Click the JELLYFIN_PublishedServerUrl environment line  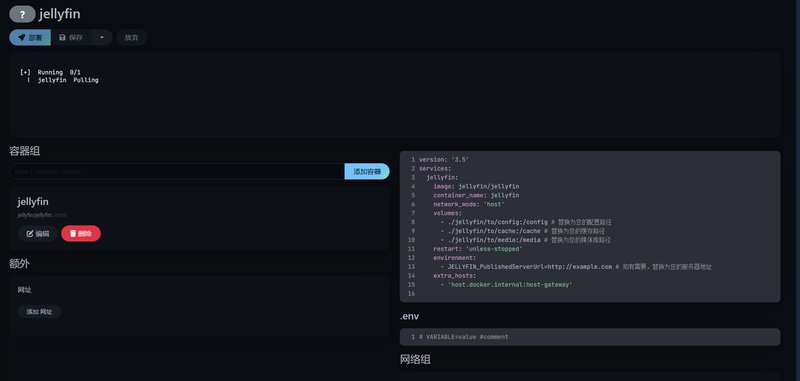click(x=576, y=267)
